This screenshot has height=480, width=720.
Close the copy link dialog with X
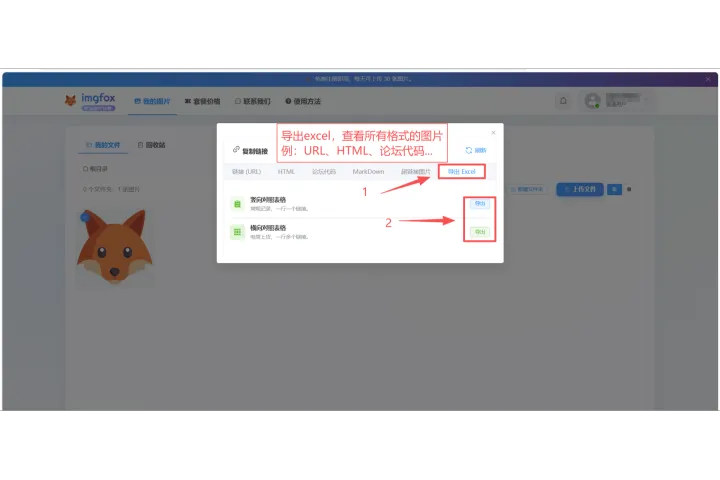pyautogui.click(x=493, y=132)
